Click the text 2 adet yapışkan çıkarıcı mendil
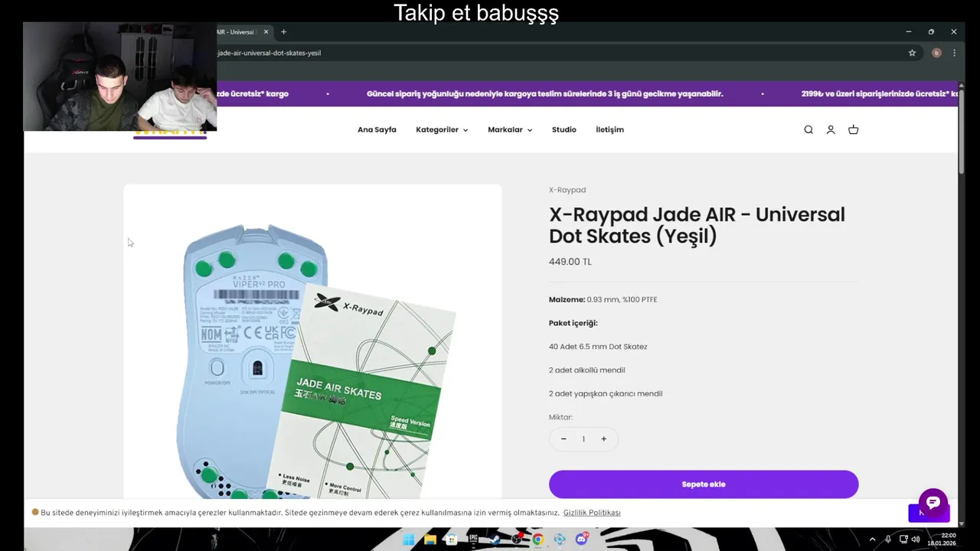980x551 pixels. pos(606,393)
